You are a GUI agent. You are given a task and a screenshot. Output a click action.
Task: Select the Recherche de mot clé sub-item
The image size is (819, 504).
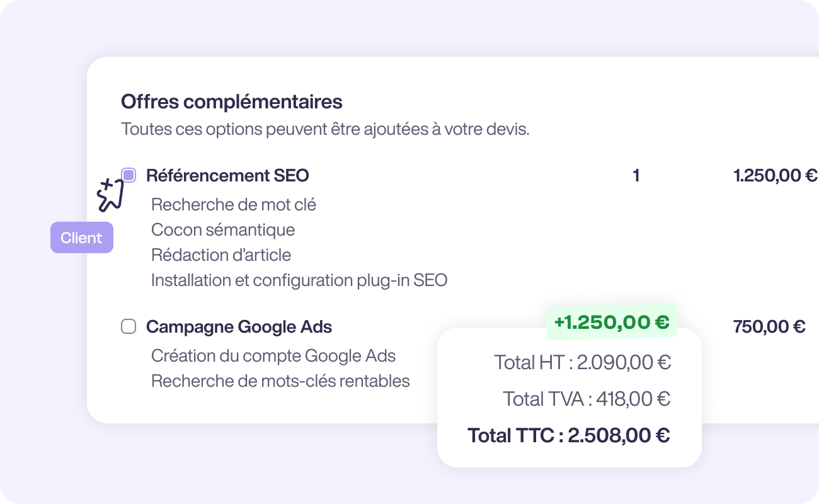coord(234,204)
